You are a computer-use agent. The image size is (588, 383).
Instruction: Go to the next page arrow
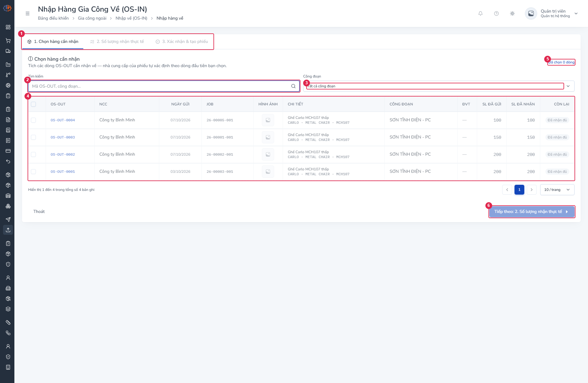point(532,190)
